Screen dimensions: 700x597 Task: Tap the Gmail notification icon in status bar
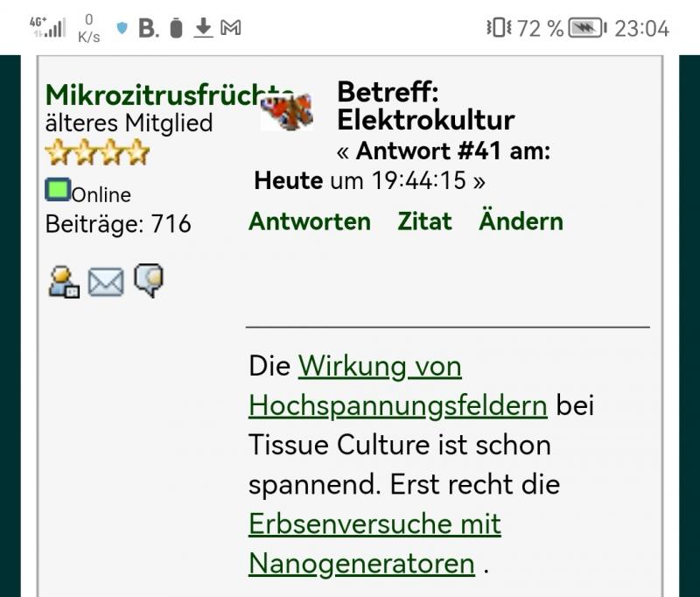(230, 28)
